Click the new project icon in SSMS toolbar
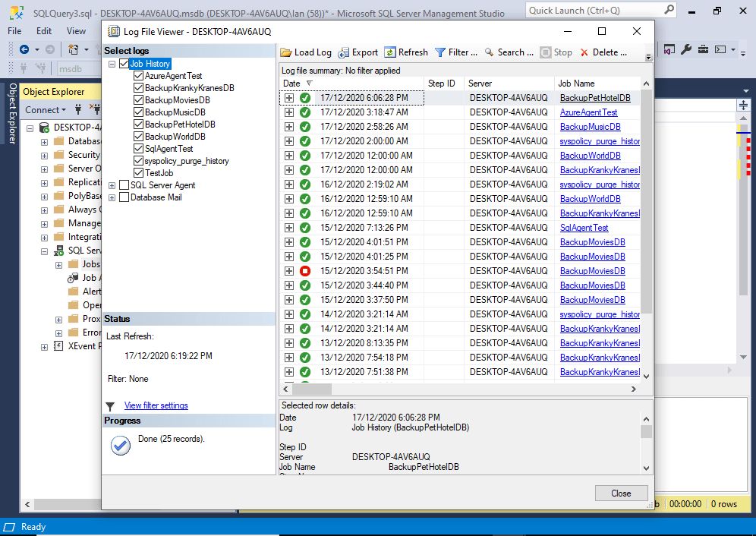The width and height of the screenshot is (756, 536). tap(74, 49)
